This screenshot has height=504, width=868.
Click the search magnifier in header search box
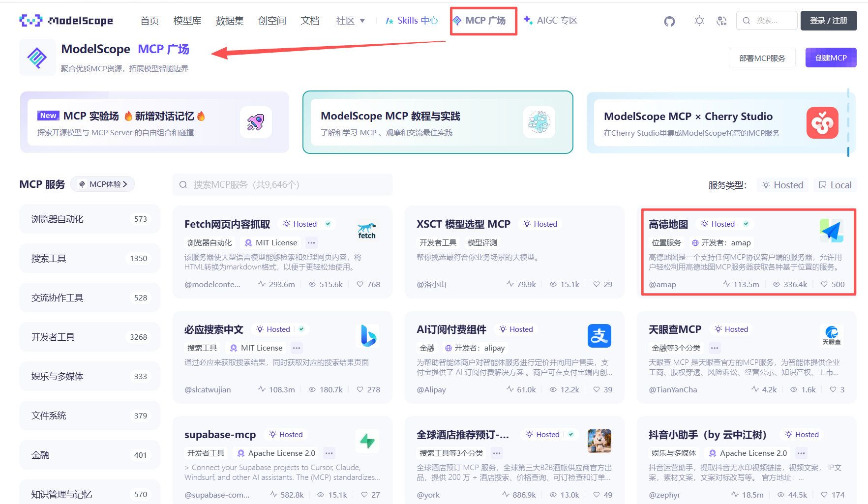tap(747, 21)
